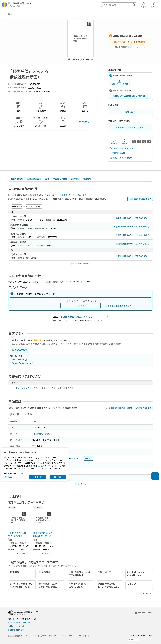Click the publisher icon above 講談社
Viewport: 161px width, 644px height.
63,107
